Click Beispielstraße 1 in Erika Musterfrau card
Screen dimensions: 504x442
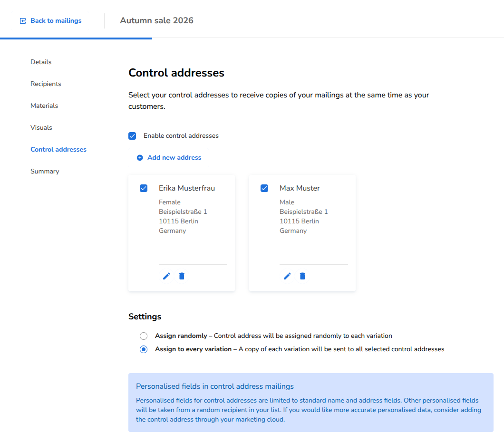(x=183, y=211)
